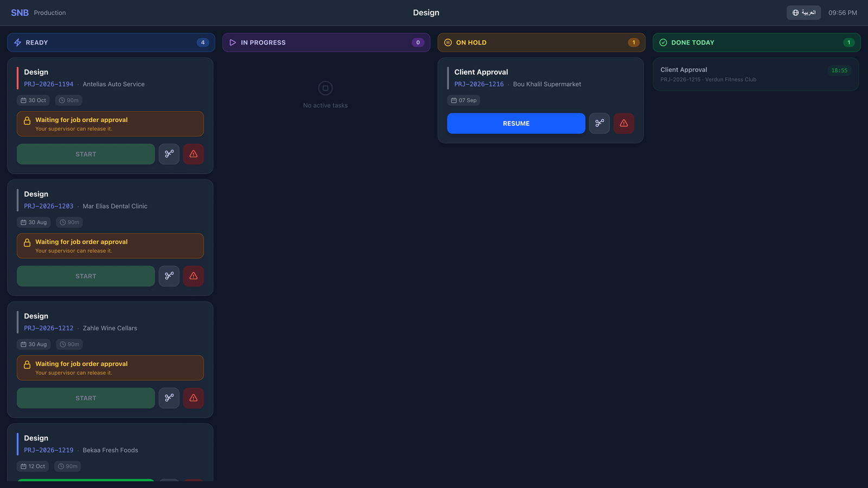Select the In Progress column header
868x488 pixels.
click(326, 42)
